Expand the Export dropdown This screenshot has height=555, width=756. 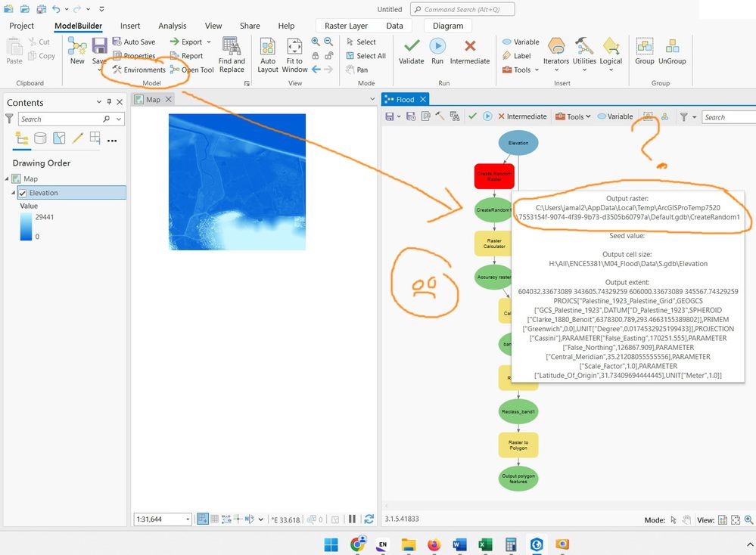tap(209, 42)
